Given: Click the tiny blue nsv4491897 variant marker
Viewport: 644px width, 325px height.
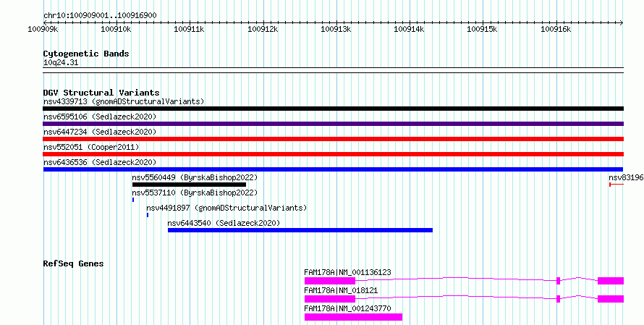Looking at the screenshot, I should [148, 215].
